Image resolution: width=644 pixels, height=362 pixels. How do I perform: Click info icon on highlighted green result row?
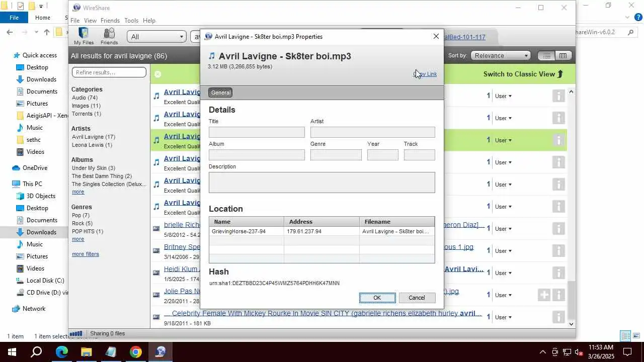click(x=558, y=140)
